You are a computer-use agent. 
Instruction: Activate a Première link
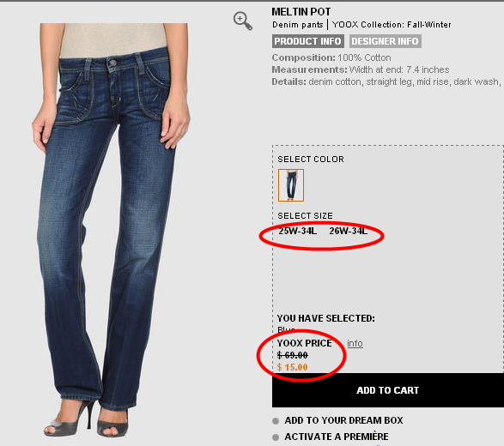tap(337, 437)
